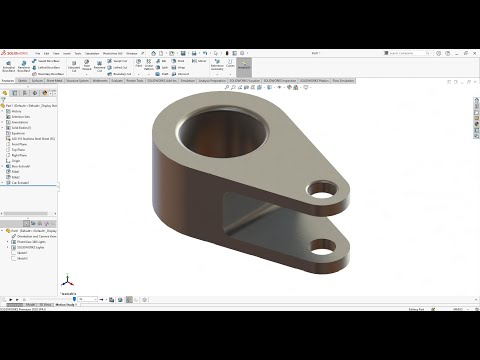
Task: Expand the History node in feature tree
Action: [3, 111]
